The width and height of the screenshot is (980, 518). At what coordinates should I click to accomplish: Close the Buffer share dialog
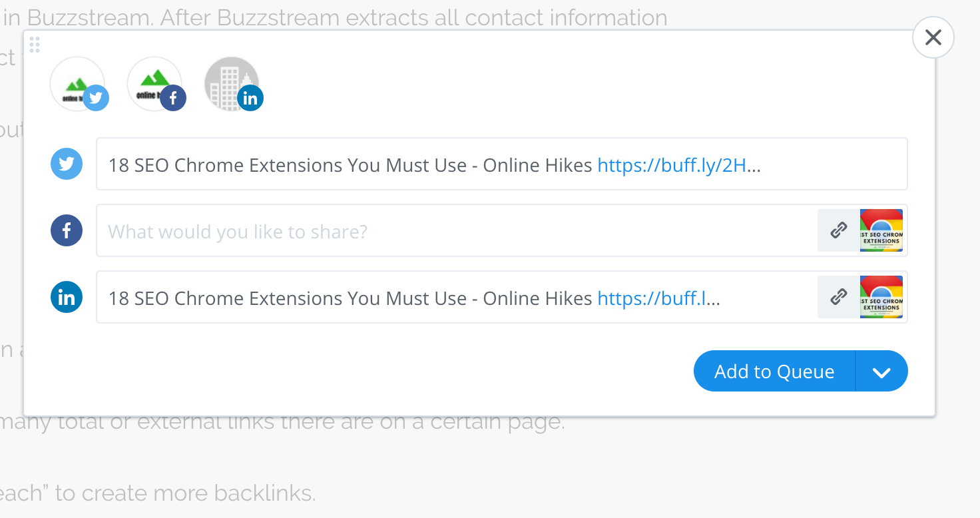coord(933,37)
